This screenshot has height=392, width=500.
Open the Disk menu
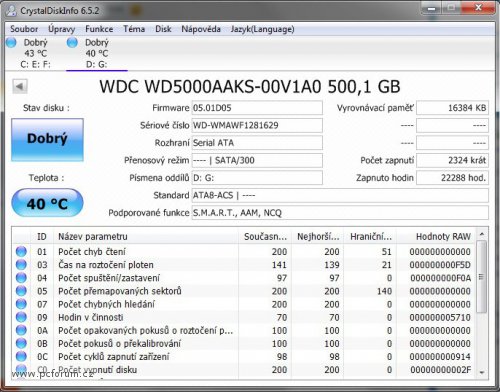[x=163, y=29]
